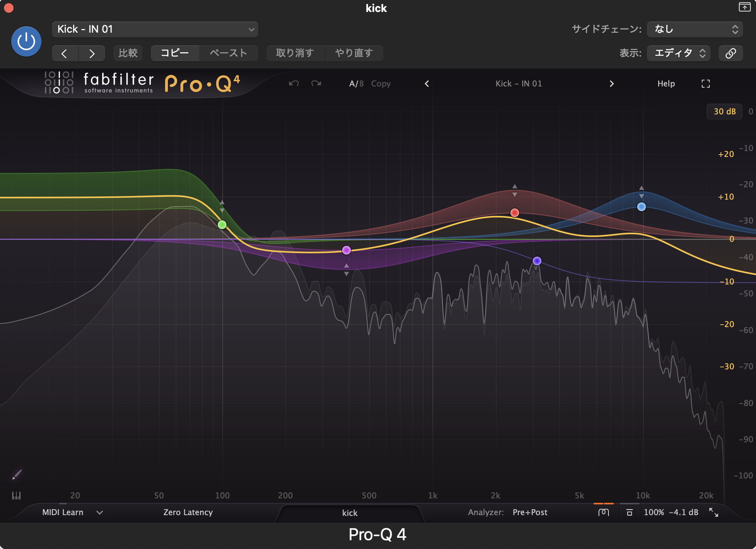Open the Pro-Q preset name Kick – IN 01
Viewport: 756px width, 549px height.
tap(519, 84)
